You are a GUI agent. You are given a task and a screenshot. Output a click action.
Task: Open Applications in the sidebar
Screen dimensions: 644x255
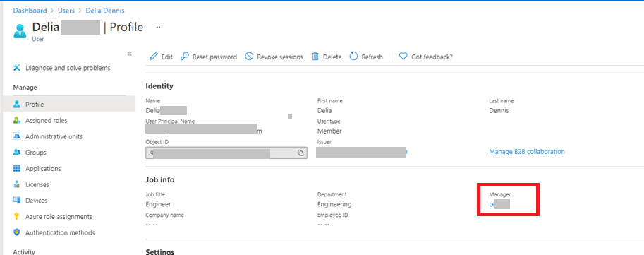pyautogui.click(x=43, y=169)
